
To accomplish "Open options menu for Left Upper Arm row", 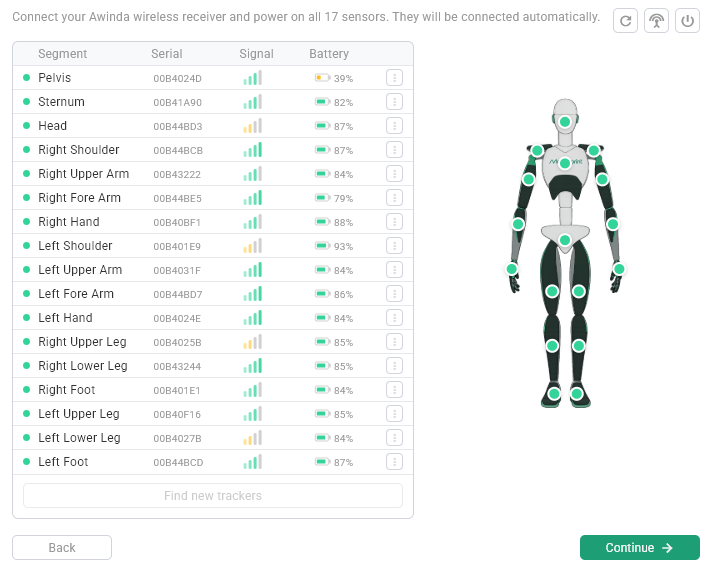I will (394, 270).
